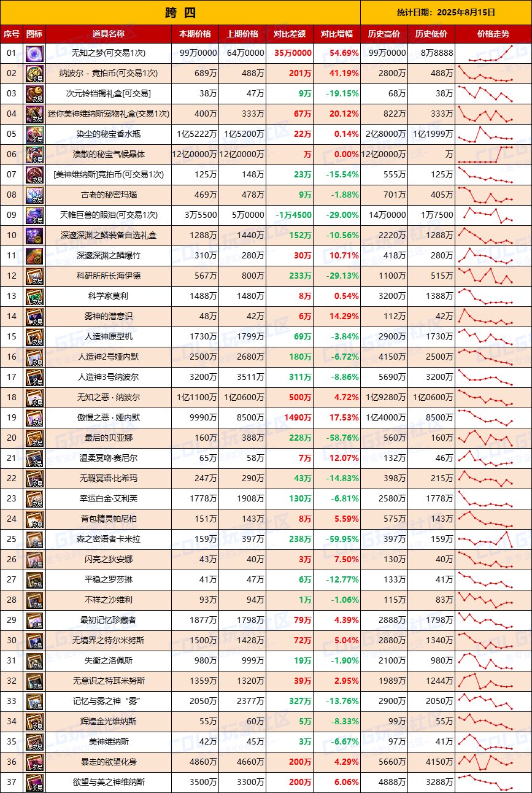Click the 对比增幅 column header

337,34
